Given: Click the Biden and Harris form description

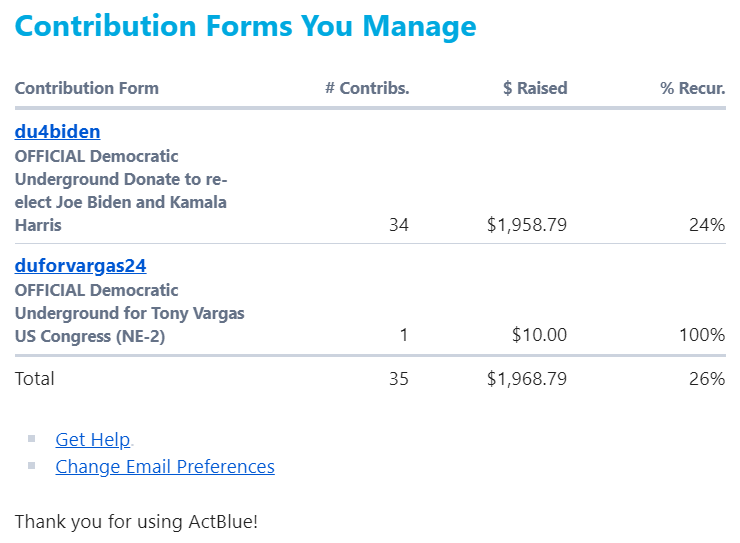Looking at the screenshot, I should pyautogui.click(x=121, y=191).
